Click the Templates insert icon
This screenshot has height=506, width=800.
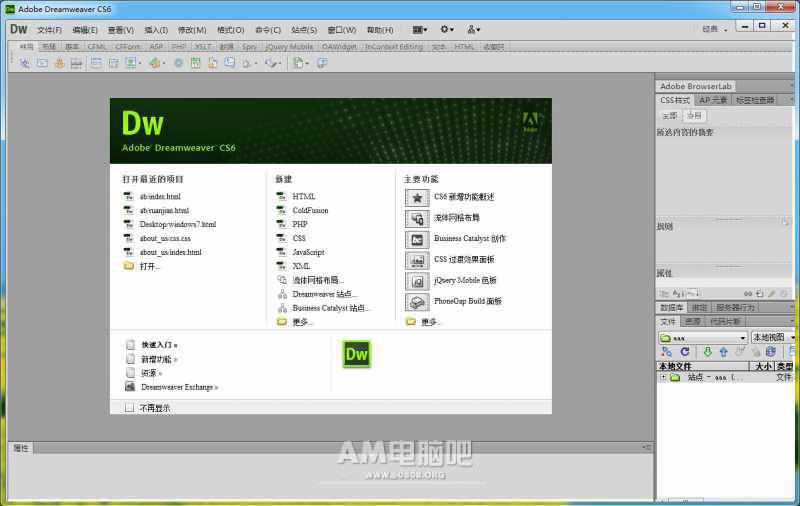tap(298, 63)
